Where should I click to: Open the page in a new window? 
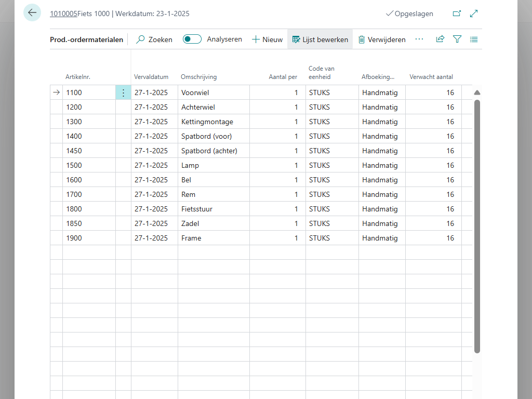(457, 14)
